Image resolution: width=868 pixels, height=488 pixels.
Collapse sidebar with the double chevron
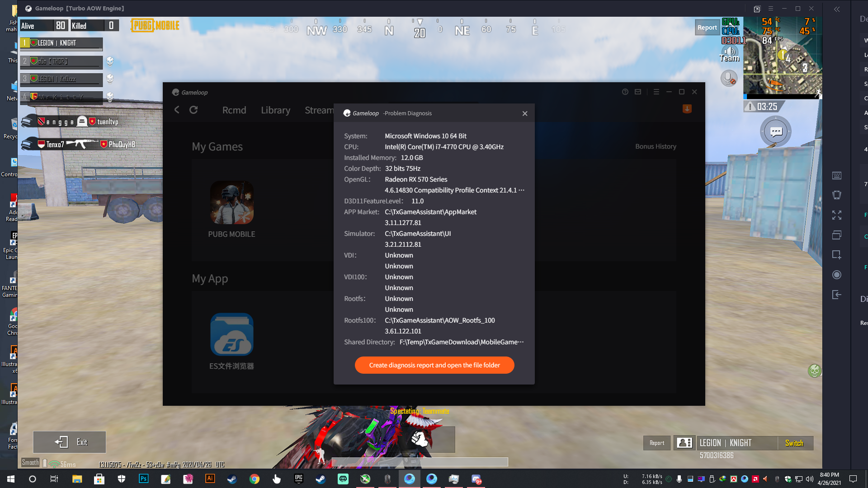pyautogui.click(x=837, y=9)
